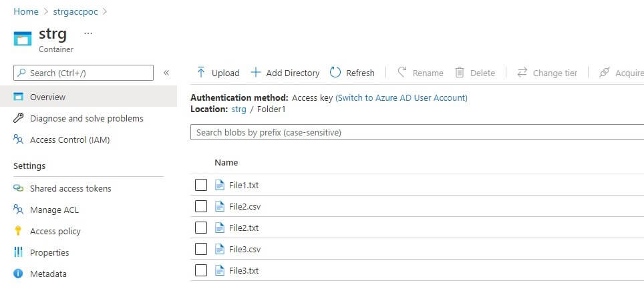644x295 pixels.
Task: Select the File2.csv checkbox
Action: click(x=201, y=206)
